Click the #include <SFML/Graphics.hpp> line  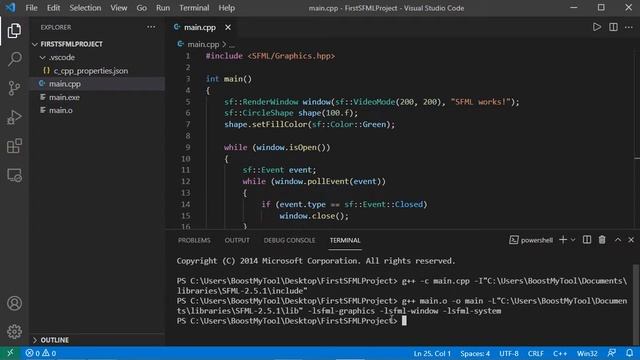[270, 56]
